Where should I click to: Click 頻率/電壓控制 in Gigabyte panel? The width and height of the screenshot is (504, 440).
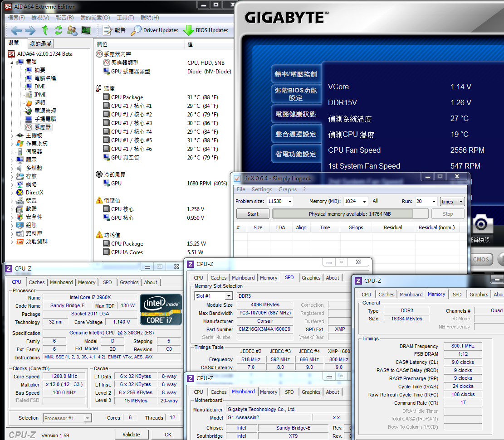(296, 74)
